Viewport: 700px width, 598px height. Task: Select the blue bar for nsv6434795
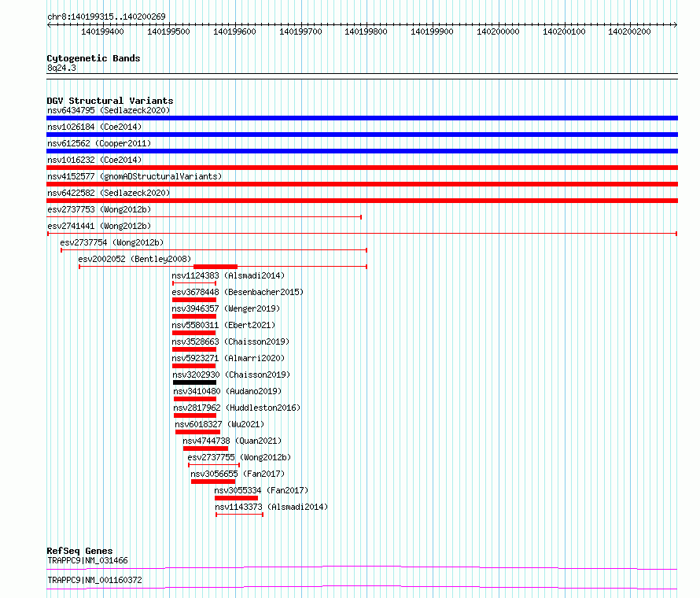coord(362,118)
